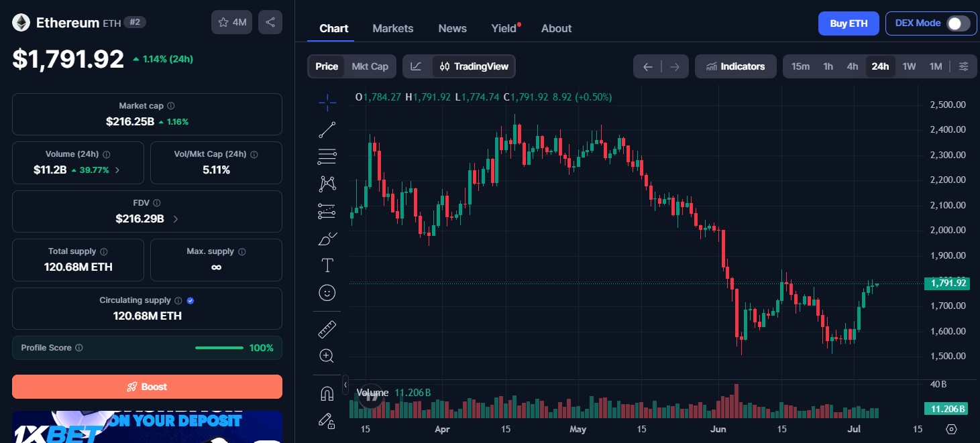The width and height of the screenshot is (980, 443).
Task: Open the News tab
Action: (453, 28)
